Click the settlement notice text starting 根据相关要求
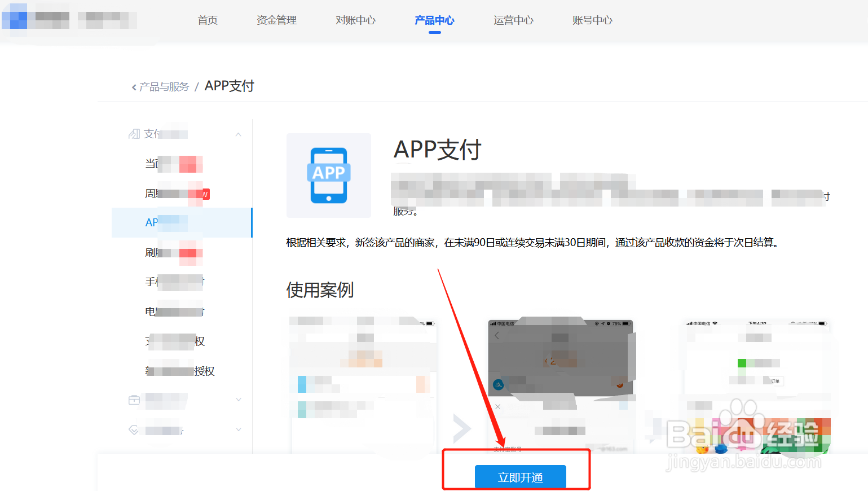The width and height of the screenshot is (868, 491). click(532, 243)
